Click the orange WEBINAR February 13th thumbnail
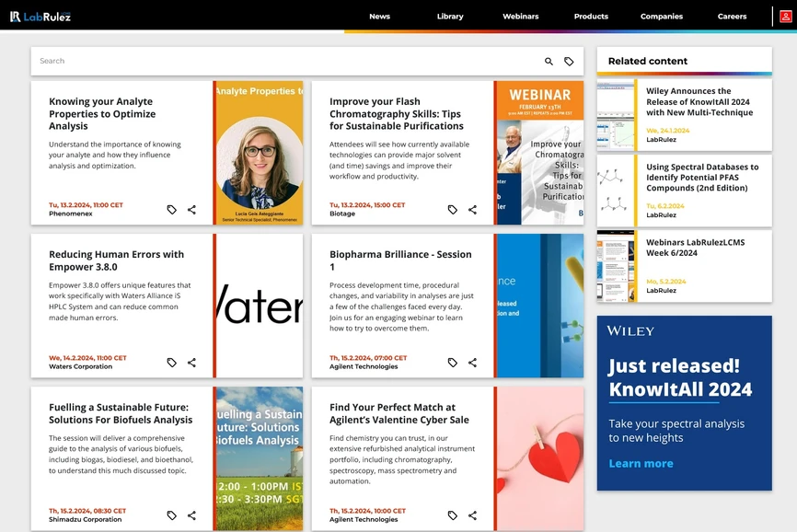Viewport: 797px width, 532px height. [540, 153]
